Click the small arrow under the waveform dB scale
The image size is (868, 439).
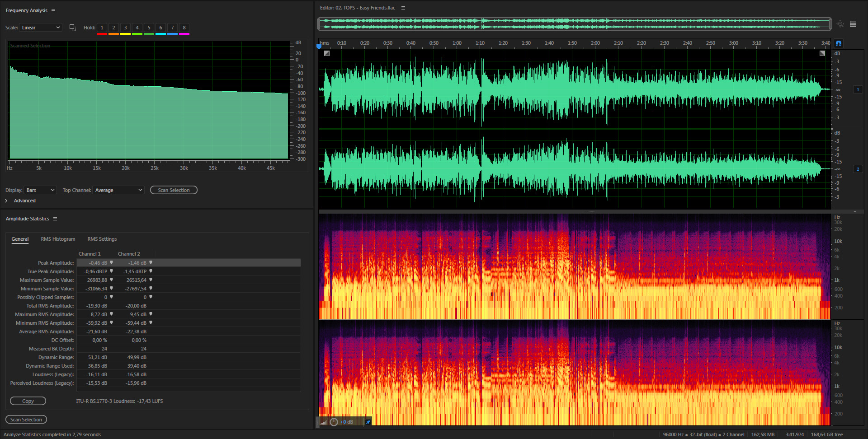(855, 211)
